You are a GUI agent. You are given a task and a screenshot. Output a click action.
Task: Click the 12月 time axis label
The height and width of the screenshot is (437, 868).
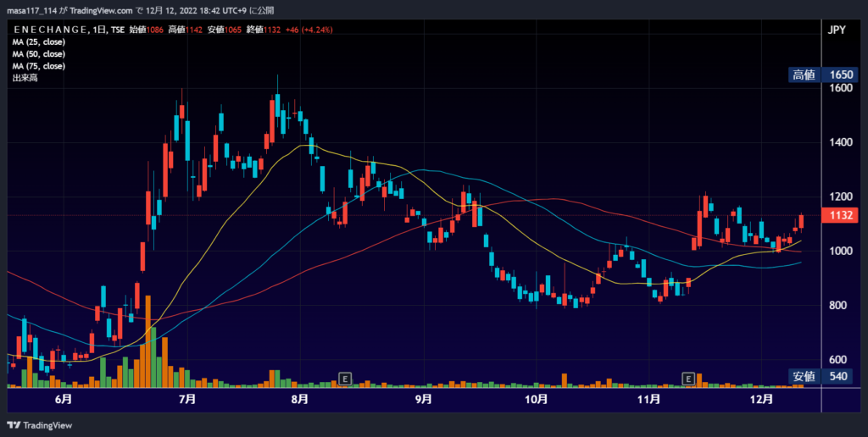[x=762, y=400]
